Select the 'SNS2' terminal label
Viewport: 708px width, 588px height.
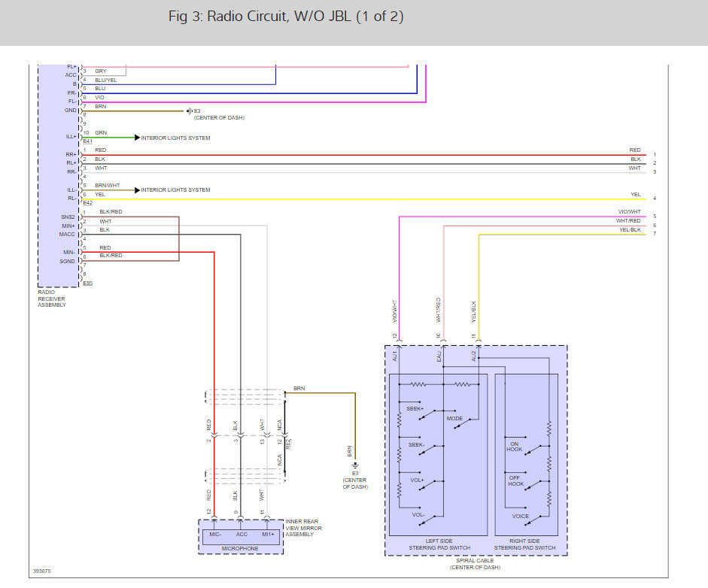click(68, 217)
